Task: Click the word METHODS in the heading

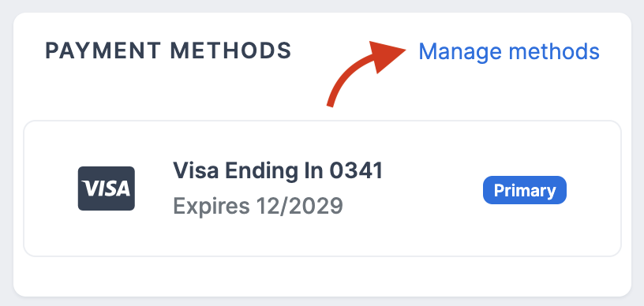Action: [x=230, y=50]
